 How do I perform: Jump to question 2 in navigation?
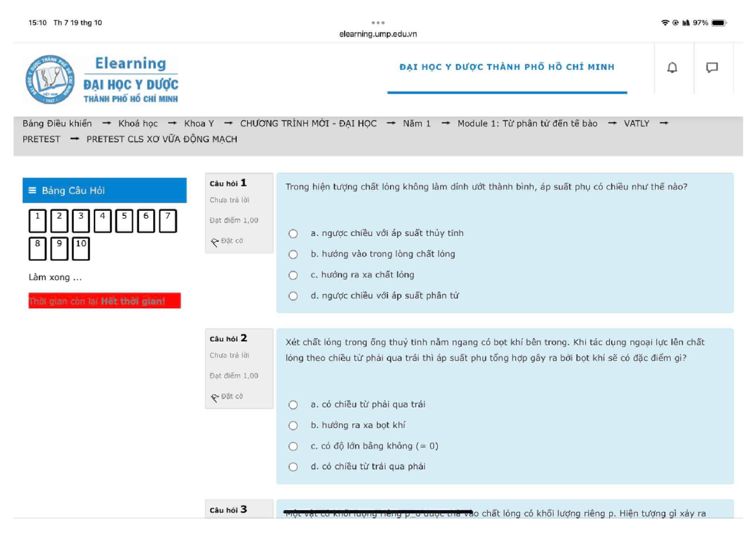59,222
